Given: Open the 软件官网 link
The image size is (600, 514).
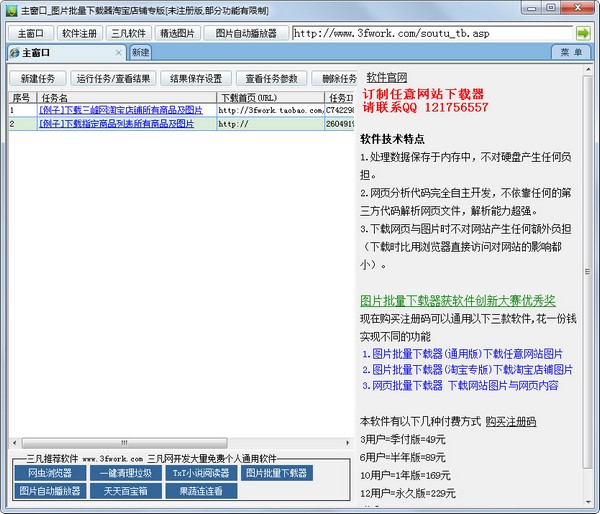Looking at the screenshot, I should [x=387, y=77].
